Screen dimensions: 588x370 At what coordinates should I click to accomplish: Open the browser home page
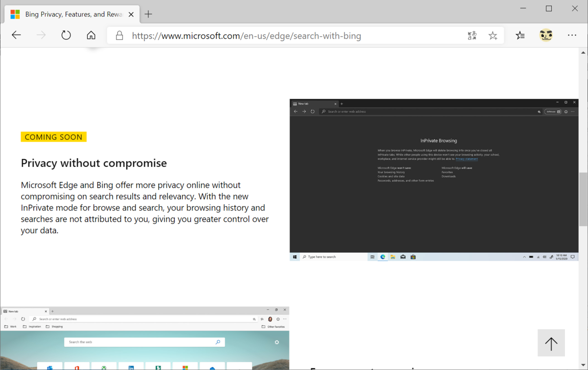pyautogui.click(x=91, y=35)
